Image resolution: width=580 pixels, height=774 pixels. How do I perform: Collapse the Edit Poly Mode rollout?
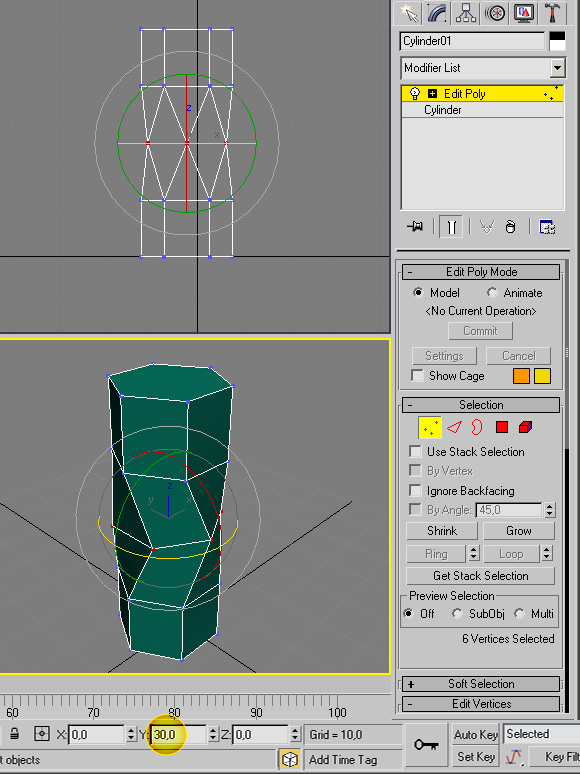point(481,272)
